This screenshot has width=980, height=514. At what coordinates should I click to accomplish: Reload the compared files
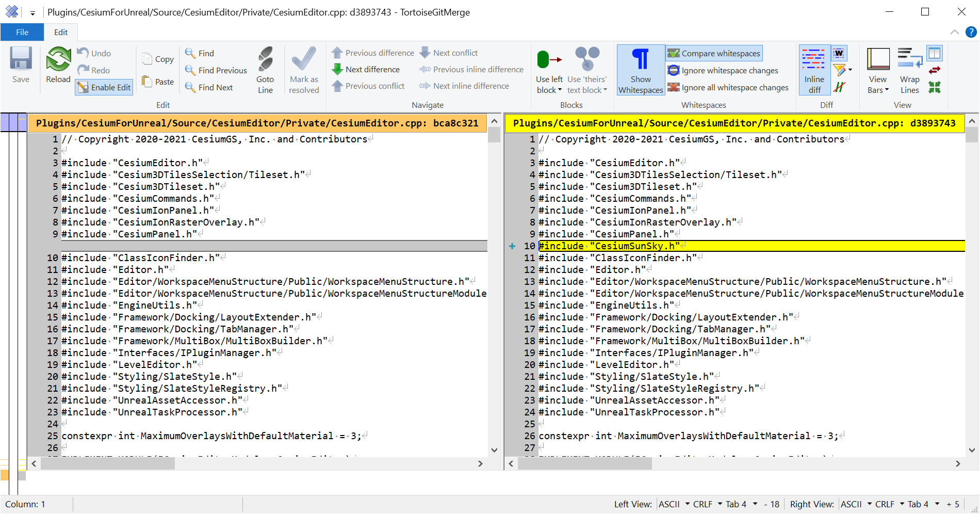(x=58, y=65)
